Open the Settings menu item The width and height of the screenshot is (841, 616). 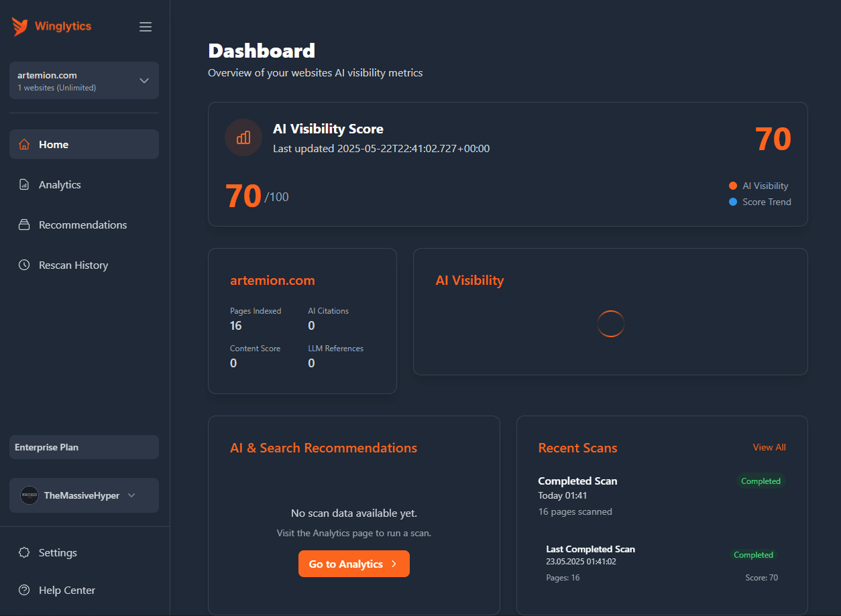click(x=84, y=552)
